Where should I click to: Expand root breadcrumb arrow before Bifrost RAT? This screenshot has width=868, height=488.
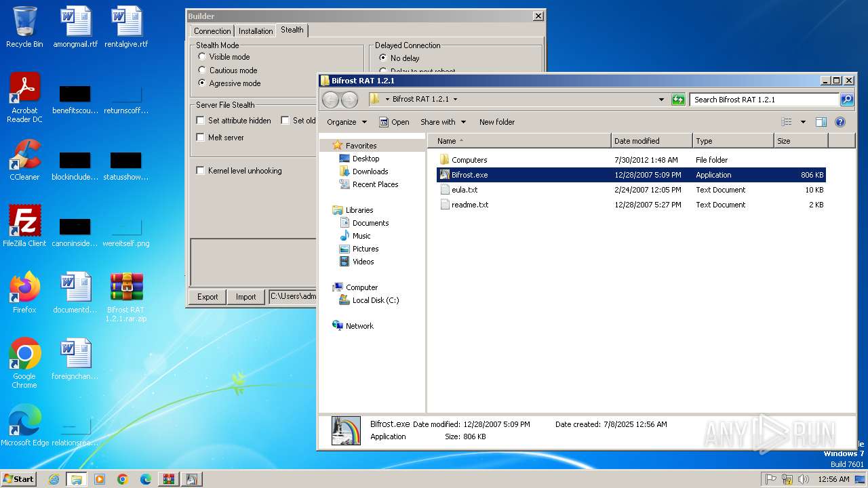(x=387, y=99)
